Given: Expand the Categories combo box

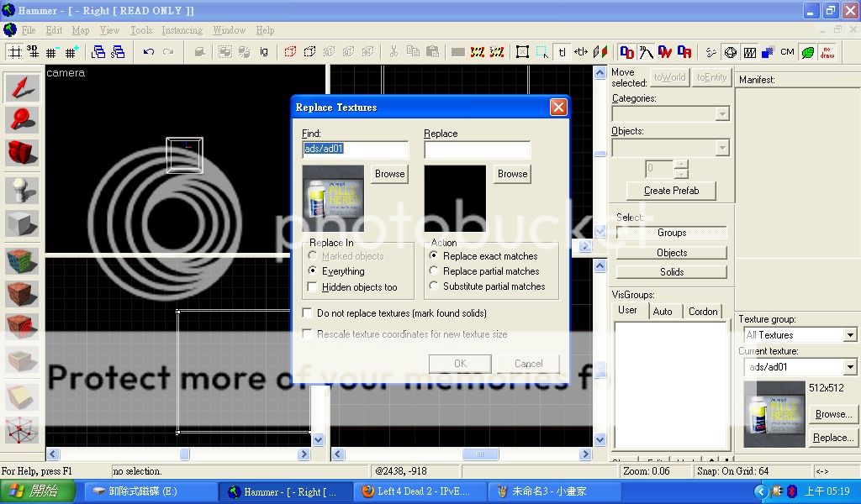Looking at the screenshot, I should point(721,114).
